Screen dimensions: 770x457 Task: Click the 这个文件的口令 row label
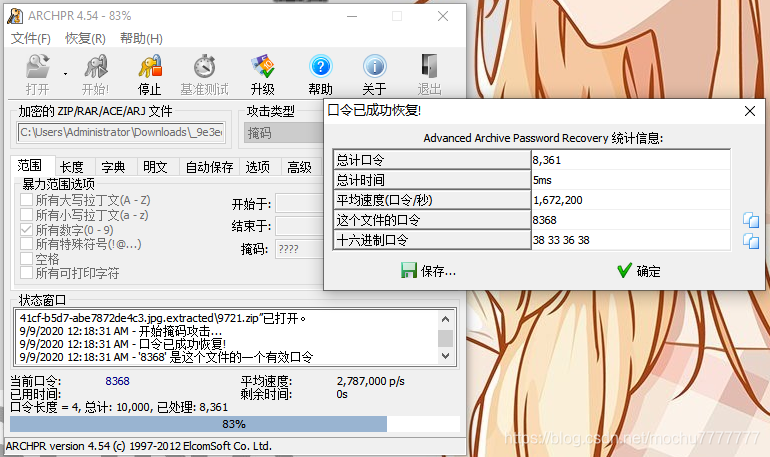[x=432, y=220]
